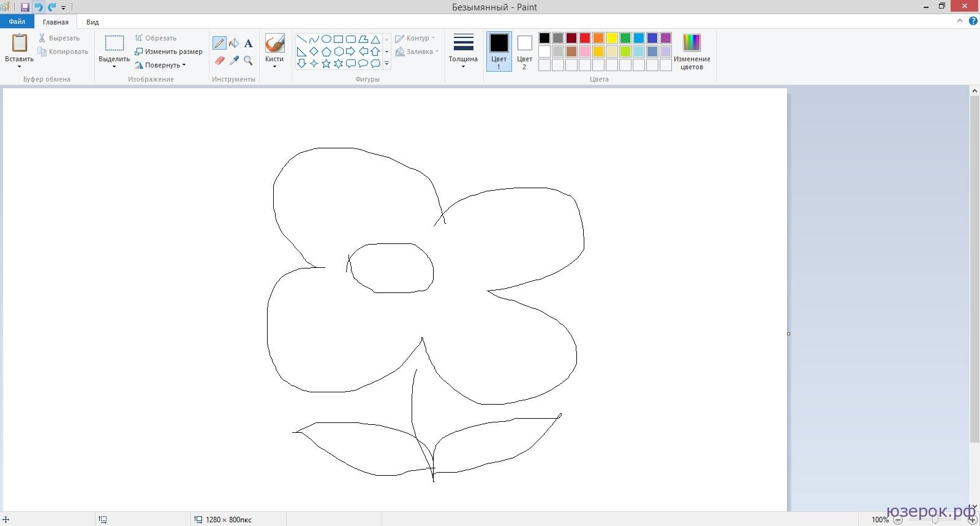Click the Save icon in title bar
Screen dimensions: 980x526
click(25, 7)
